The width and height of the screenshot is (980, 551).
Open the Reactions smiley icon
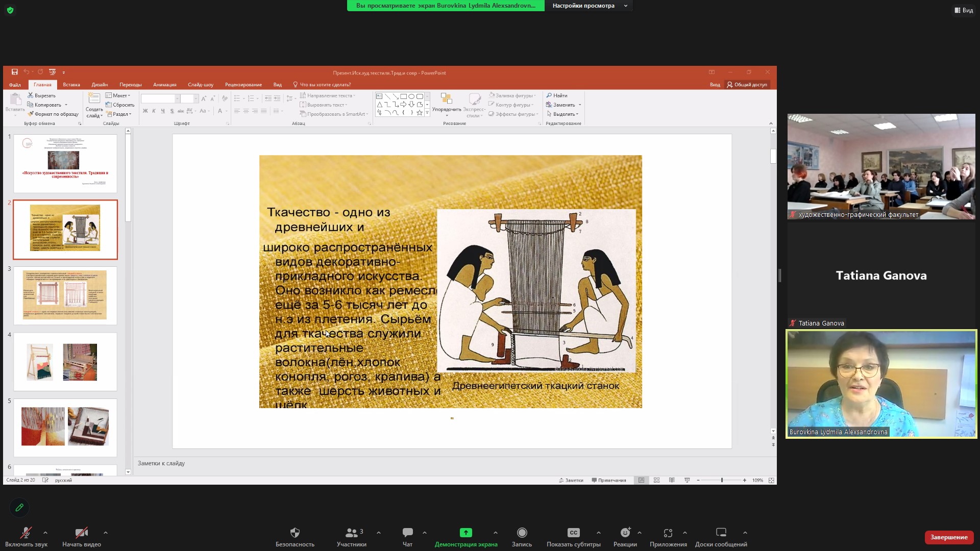click(625, 533)
